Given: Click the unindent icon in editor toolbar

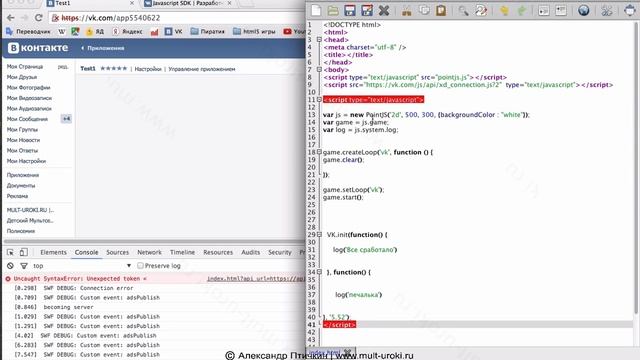Looking at the screenshot, I should tap(544, 11).
